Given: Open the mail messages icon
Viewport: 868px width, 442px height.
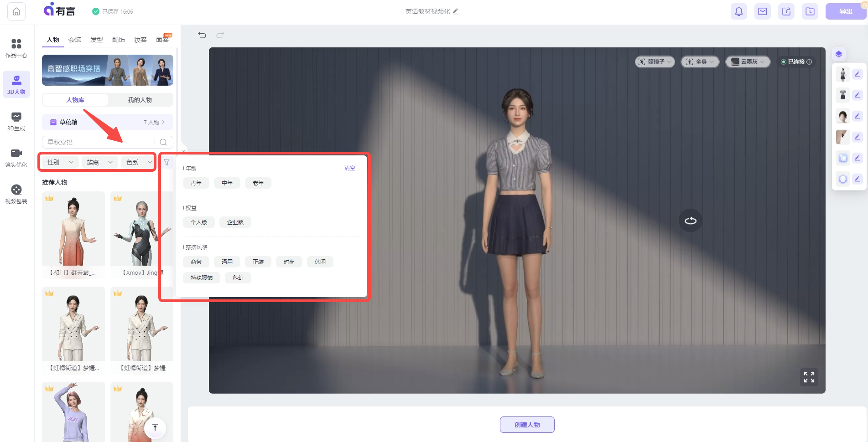Looking at the screenshot, I should tap(763, 11).
